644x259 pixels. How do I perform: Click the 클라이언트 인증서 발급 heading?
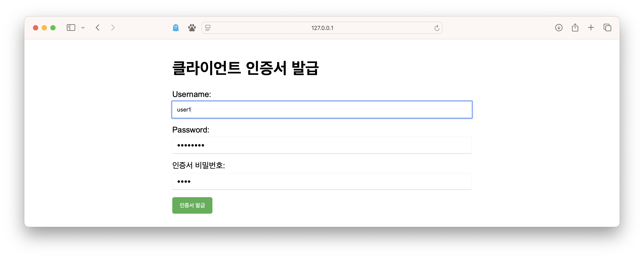[245, 68]
